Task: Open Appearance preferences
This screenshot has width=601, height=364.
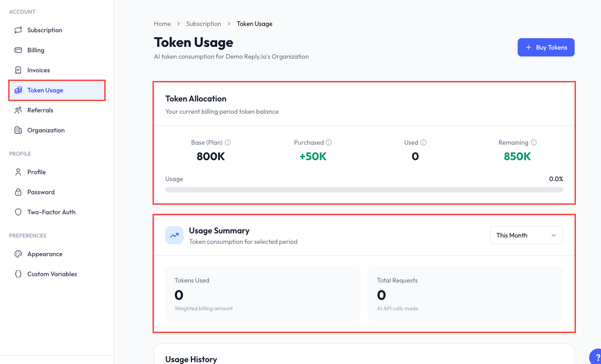Action: [57, 254]
